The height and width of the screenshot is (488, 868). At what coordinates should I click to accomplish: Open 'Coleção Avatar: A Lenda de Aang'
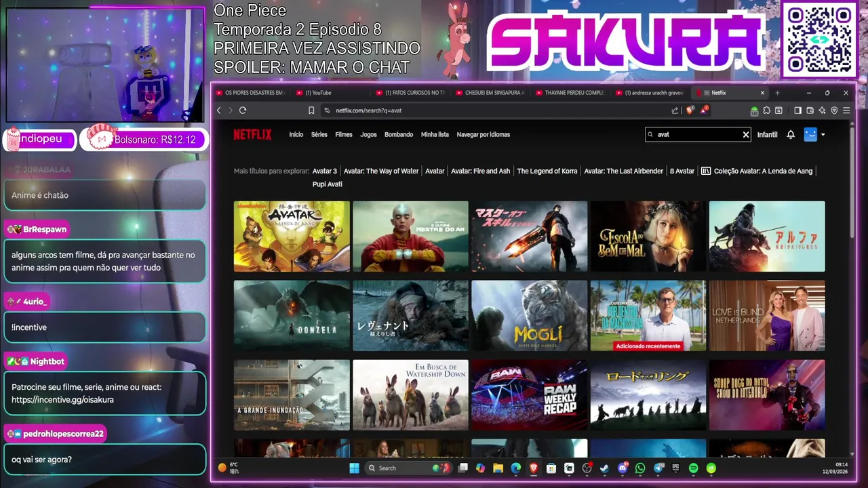tap(757, 171)
